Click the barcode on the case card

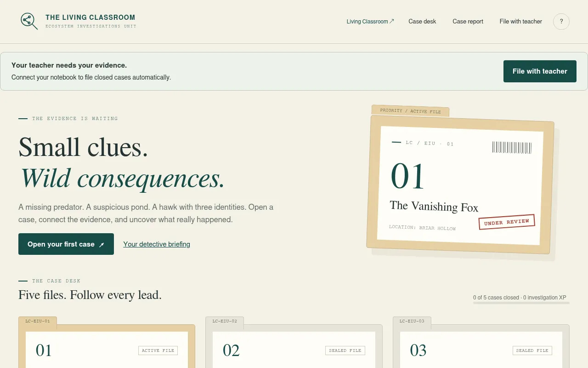[x=512, y=148]
